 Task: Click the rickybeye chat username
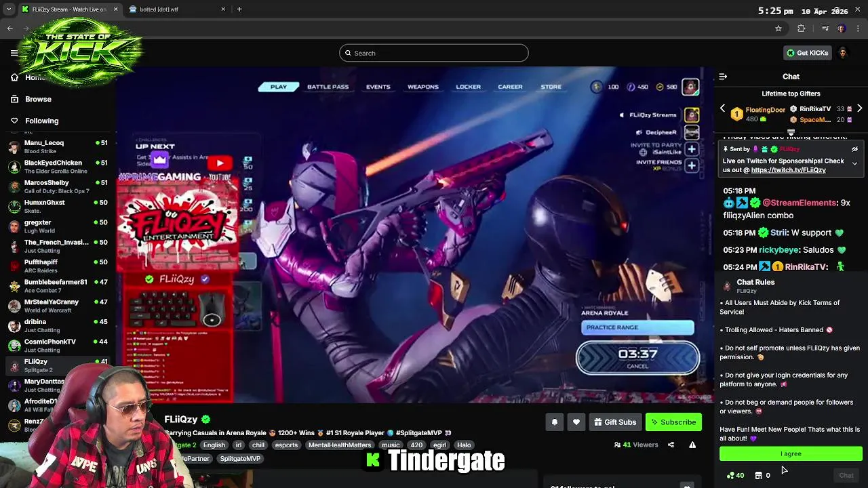(x=780, y=249)
